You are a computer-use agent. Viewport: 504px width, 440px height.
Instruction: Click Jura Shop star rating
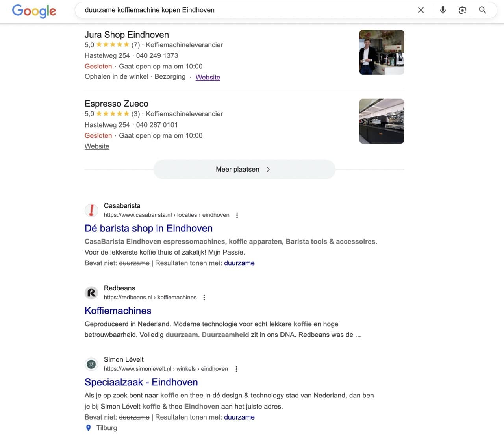coord(113,45)
